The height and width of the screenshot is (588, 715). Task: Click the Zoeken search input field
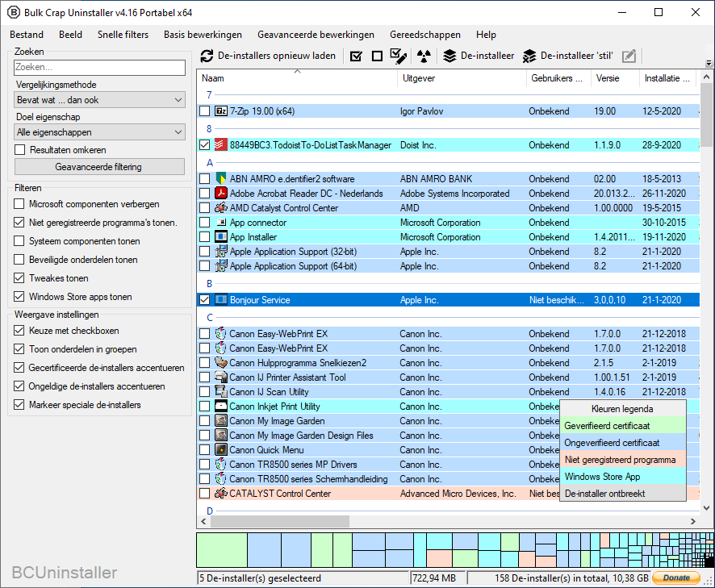click(x=99, y=68)
